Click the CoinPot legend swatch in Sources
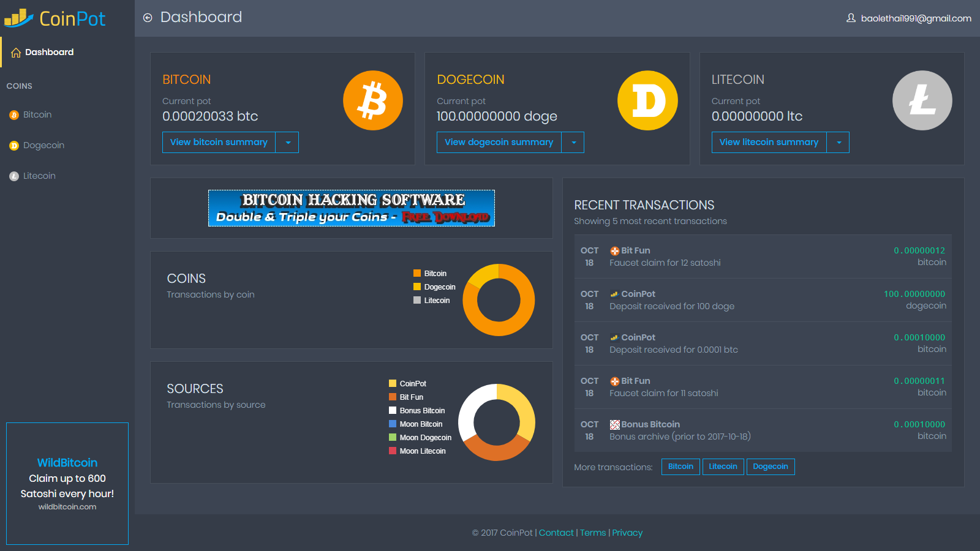This screenshot has height=551, width=980. coord(393,384)
